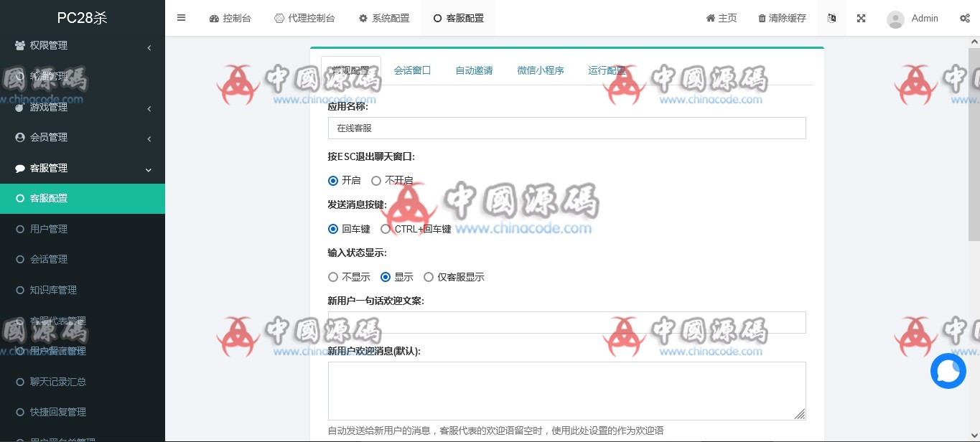
Task: Focus the 新用户一句话欢迎文案 input
Action: coord(566,322)
